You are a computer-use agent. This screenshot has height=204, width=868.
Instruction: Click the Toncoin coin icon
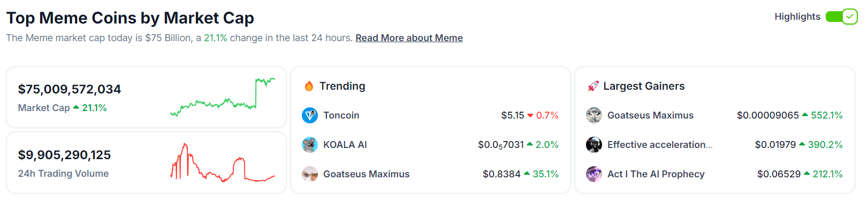tap(310, 115)
